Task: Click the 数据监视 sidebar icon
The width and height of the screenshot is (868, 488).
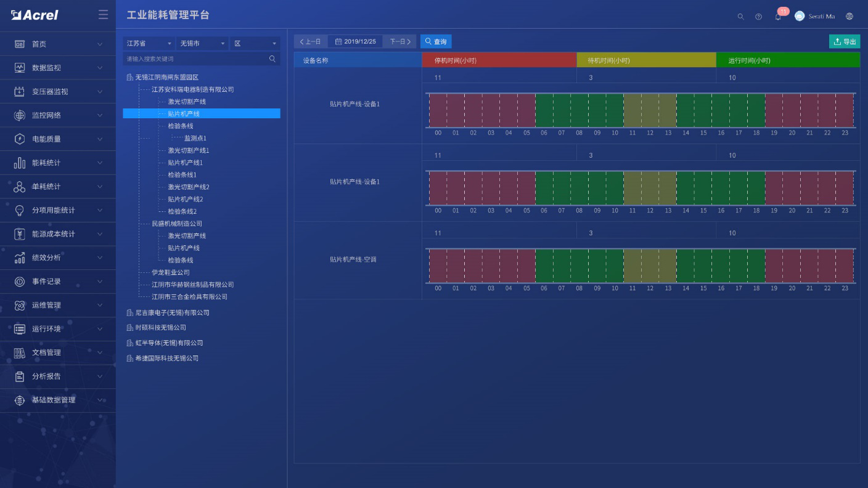Action: [20, 68]
